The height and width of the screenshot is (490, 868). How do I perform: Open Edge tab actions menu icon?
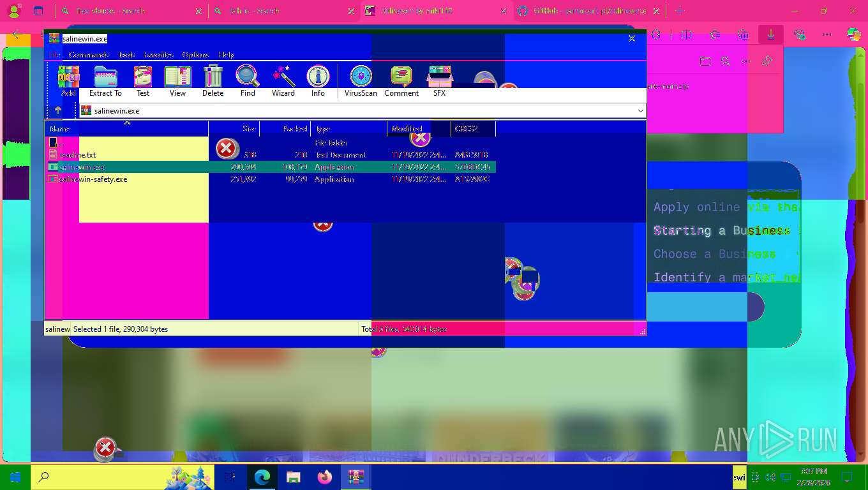click(x=38, y=11)
